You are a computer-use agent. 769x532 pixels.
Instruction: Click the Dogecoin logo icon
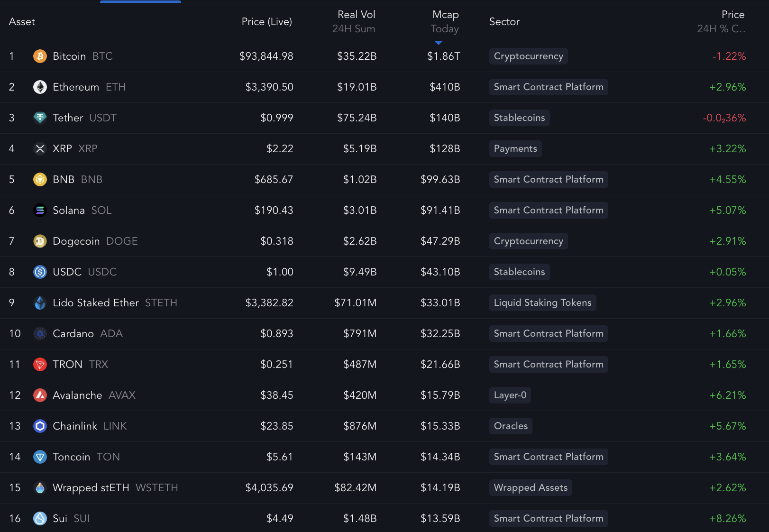(x=40, y=241)
